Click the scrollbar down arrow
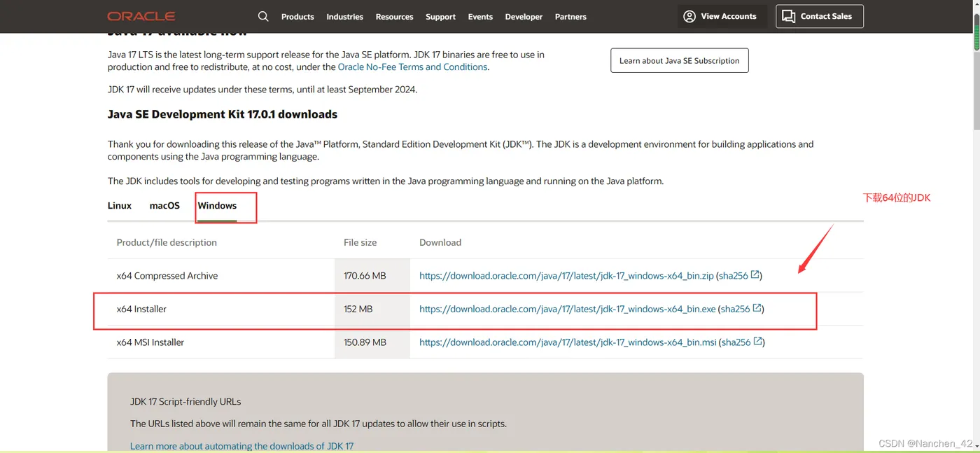The image size is (980, 453). (976, 447)
